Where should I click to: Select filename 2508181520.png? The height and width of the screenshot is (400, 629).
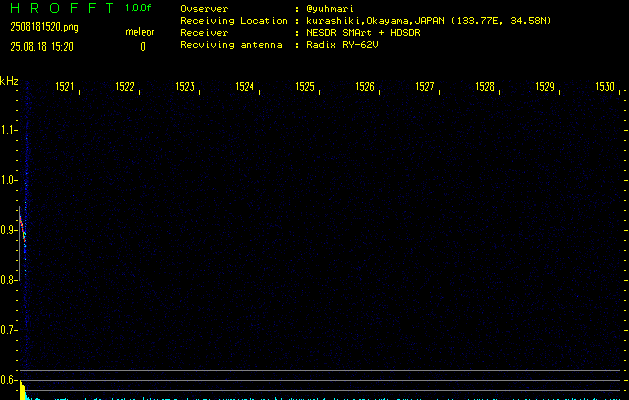click(x=44, y=27)
